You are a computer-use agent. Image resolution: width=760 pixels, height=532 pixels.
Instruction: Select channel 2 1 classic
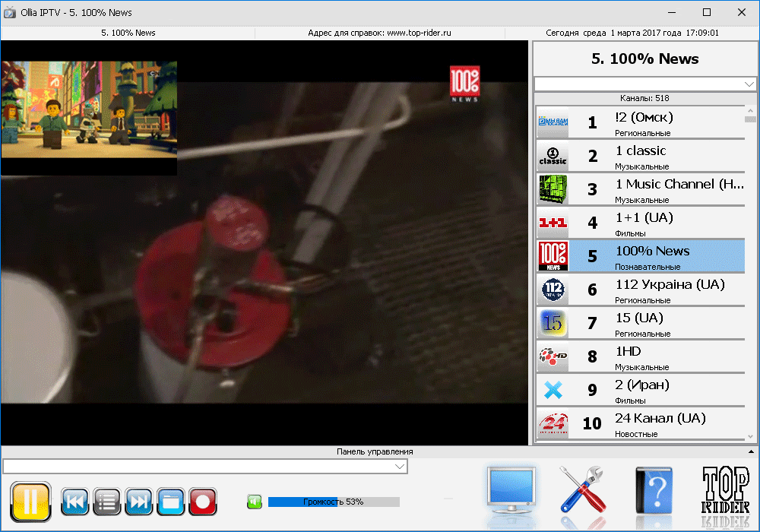tap(641, 156)
